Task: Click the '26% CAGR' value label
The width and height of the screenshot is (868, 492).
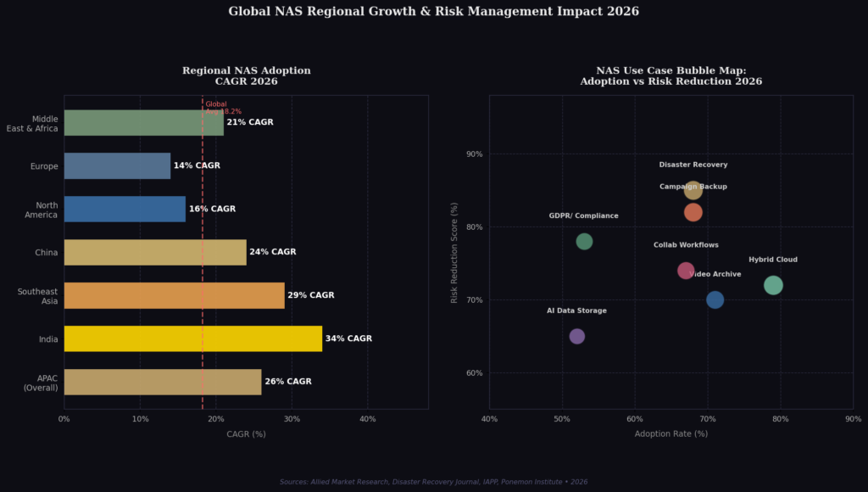Action: (288, 382)
